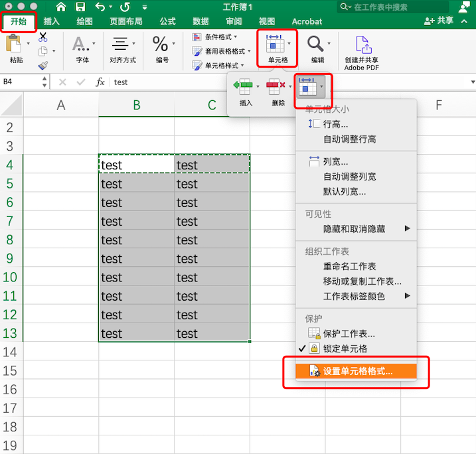476x454 pixels.
Task: Click the 单元格 cells ribbon button
Action: coord(278,48)
